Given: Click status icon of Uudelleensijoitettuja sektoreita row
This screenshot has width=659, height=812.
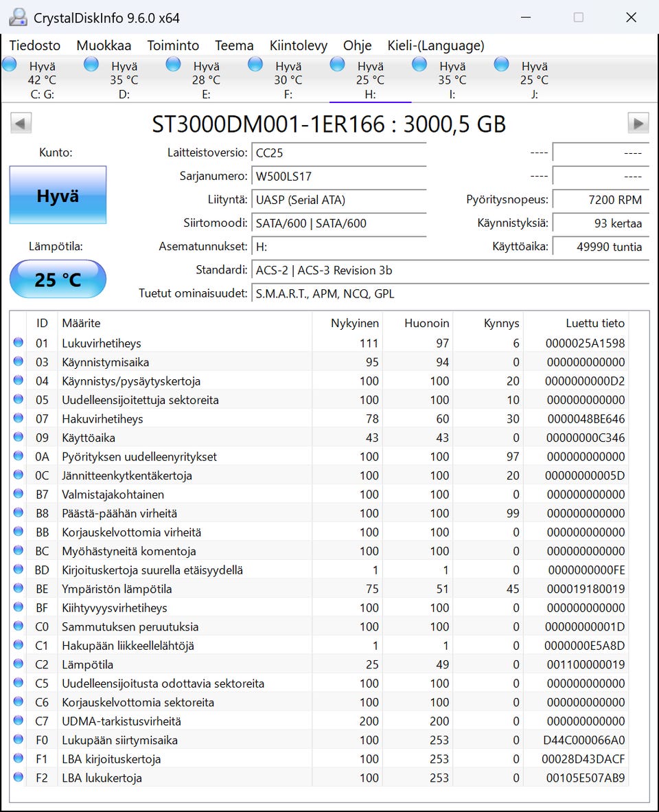Looking at the screenshot, I should pos(19,399).
